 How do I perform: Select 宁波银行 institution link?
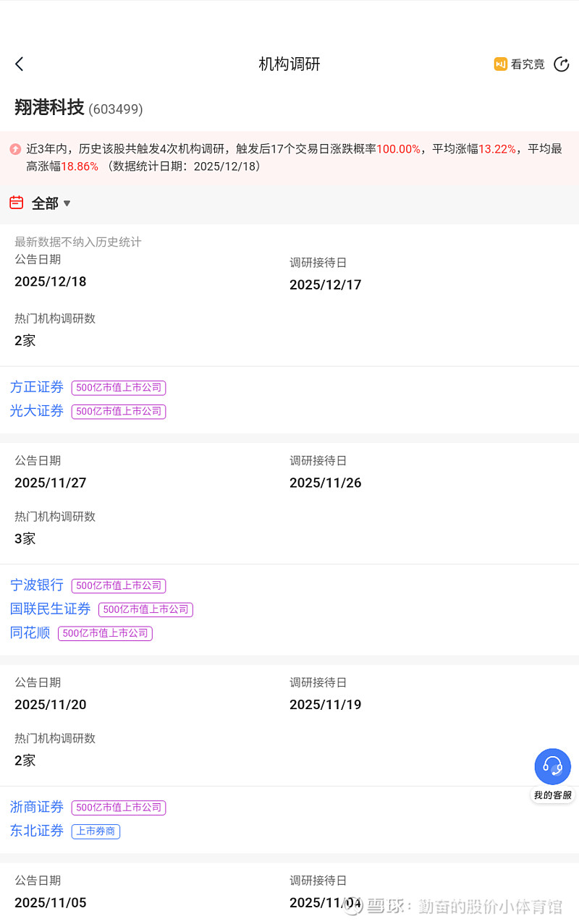click(37, 585)
